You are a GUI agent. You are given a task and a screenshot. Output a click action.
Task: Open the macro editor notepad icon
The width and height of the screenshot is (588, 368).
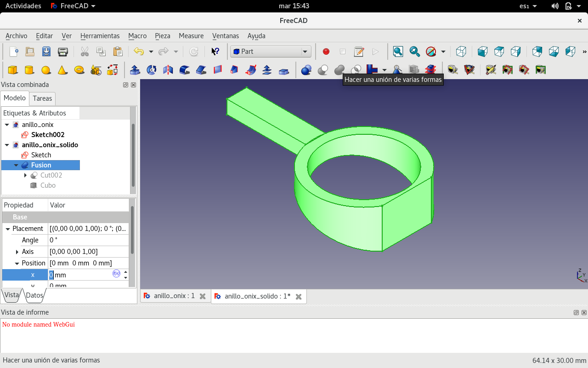[359, 52]
